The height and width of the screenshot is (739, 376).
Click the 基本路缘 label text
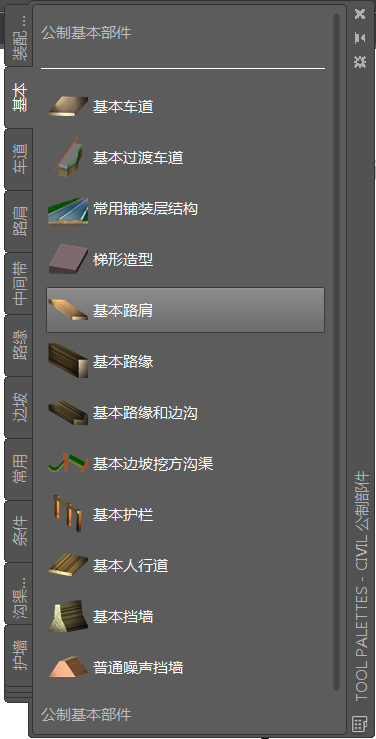point(123,361)
